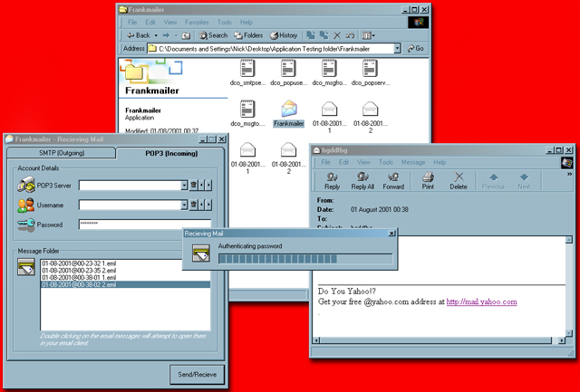This screenshot has width=580, height=392.
Task: Click Back in the Explorer toolbar
Action: 138,35
